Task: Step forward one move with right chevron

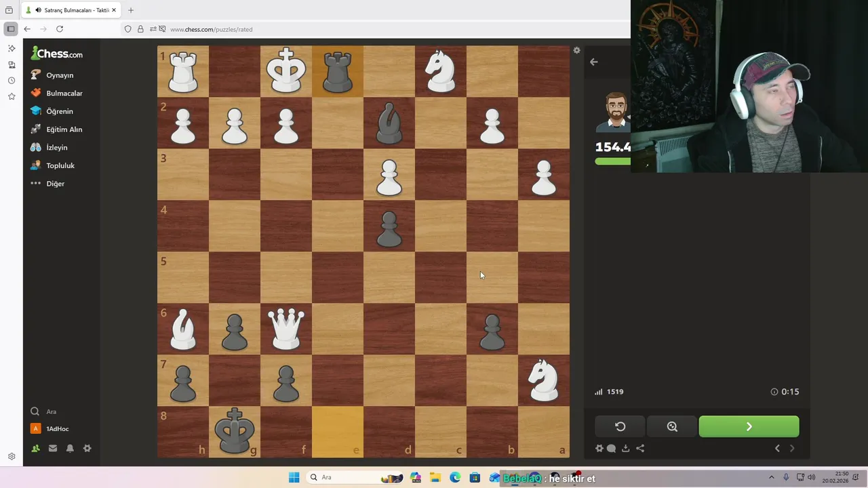Action: pos(792,448)
